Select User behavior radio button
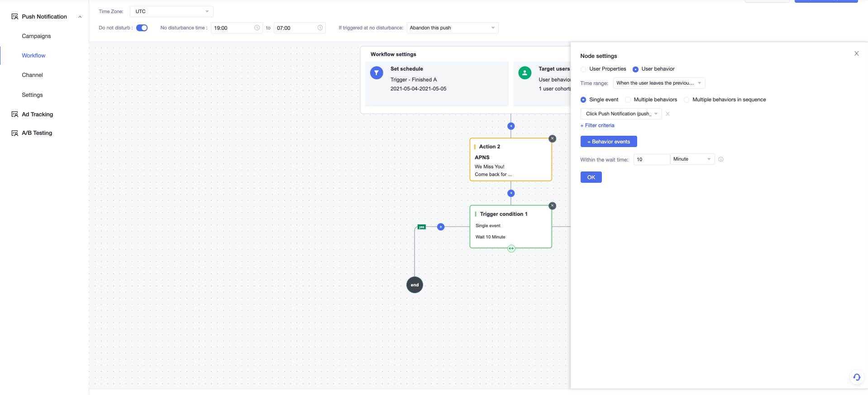868x395 pixels. click(635, 69)
